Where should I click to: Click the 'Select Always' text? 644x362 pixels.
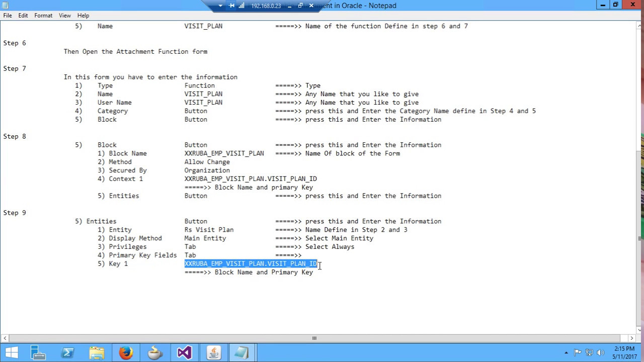(x=330, y=247)
